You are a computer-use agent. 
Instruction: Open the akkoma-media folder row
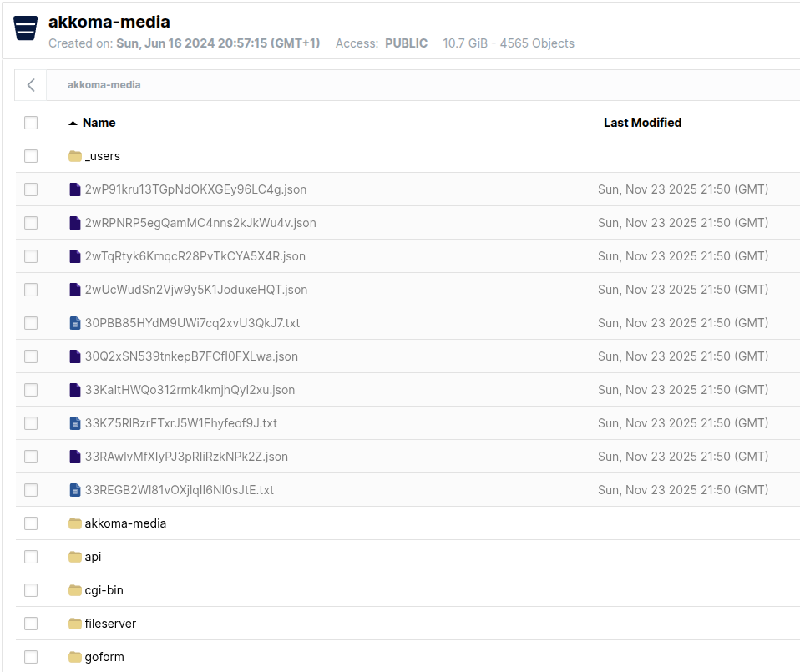click(x=125, y=523)
